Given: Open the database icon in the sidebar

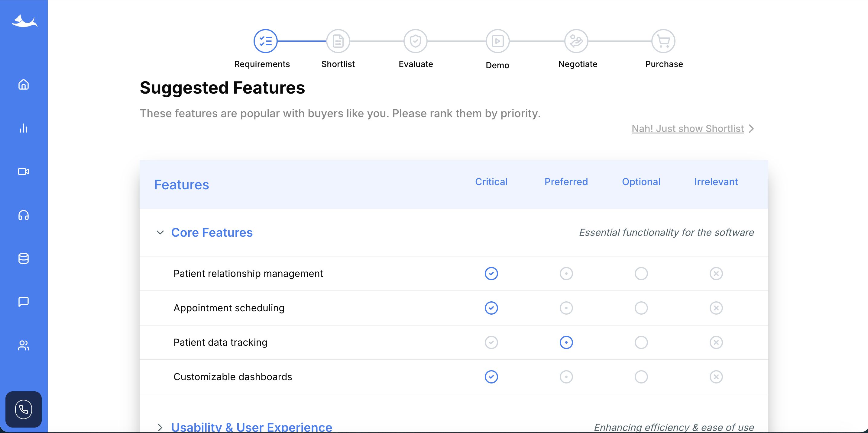Looking at the screenshot, I should [x=23, y=258].
